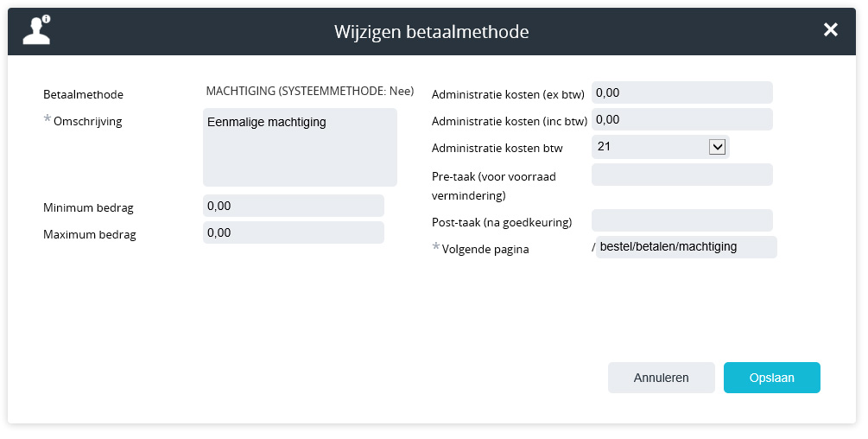Click into the Maximum bedrag field

click(293, 232)
